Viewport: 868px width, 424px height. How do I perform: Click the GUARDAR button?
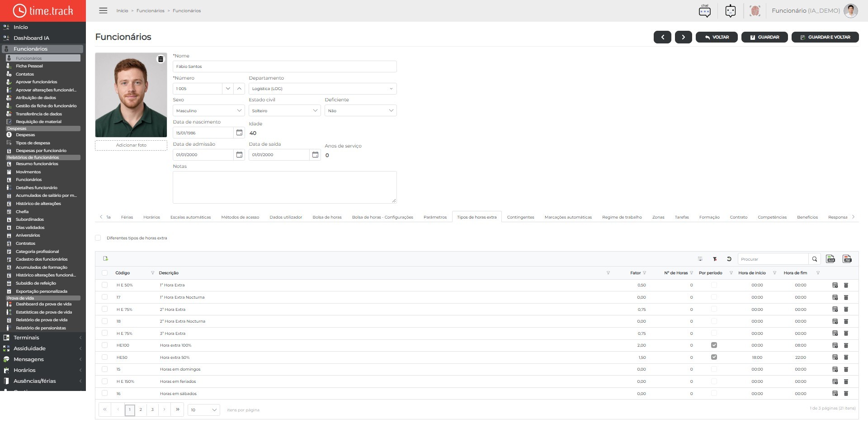[764, 37]
